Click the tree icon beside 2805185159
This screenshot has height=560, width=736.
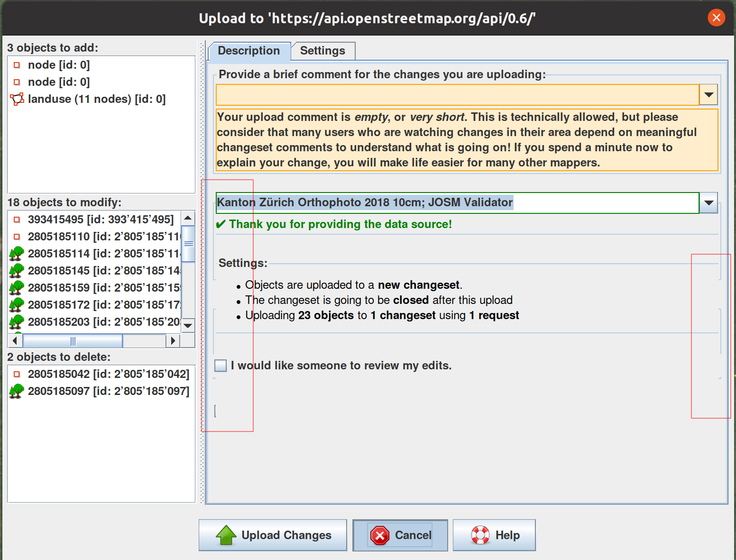(17, 288)
